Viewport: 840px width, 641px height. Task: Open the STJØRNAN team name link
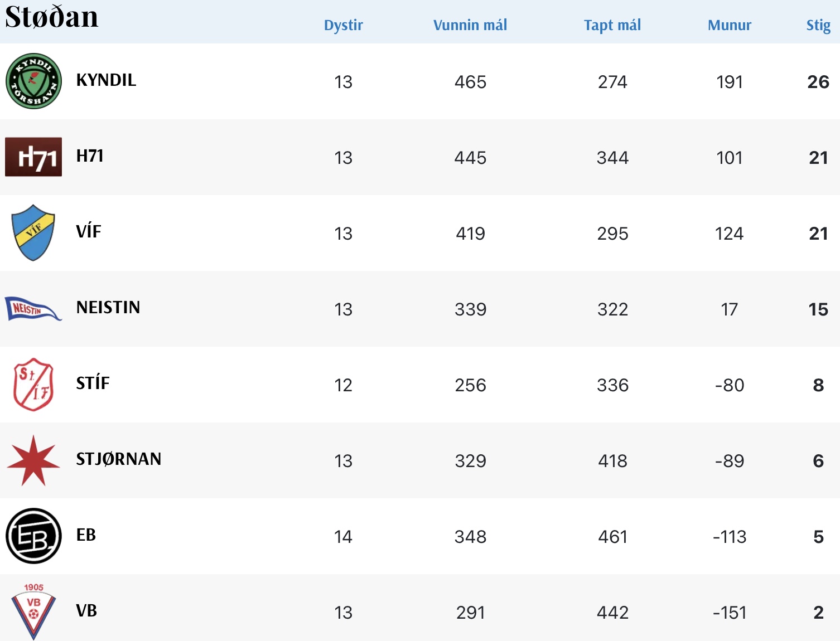pyautogui.click(x=119, y=459)
